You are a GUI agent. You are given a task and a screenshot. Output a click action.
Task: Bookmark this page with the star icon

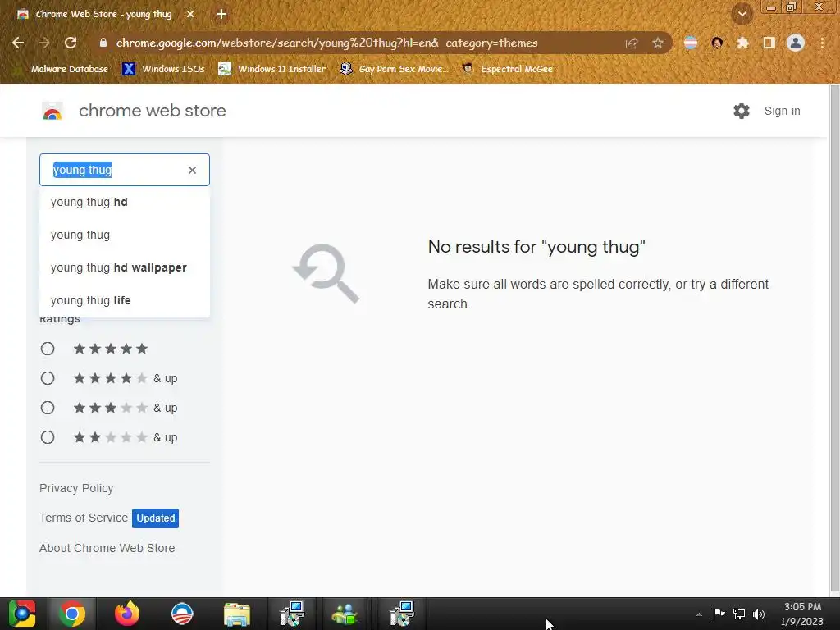point(658,43)
